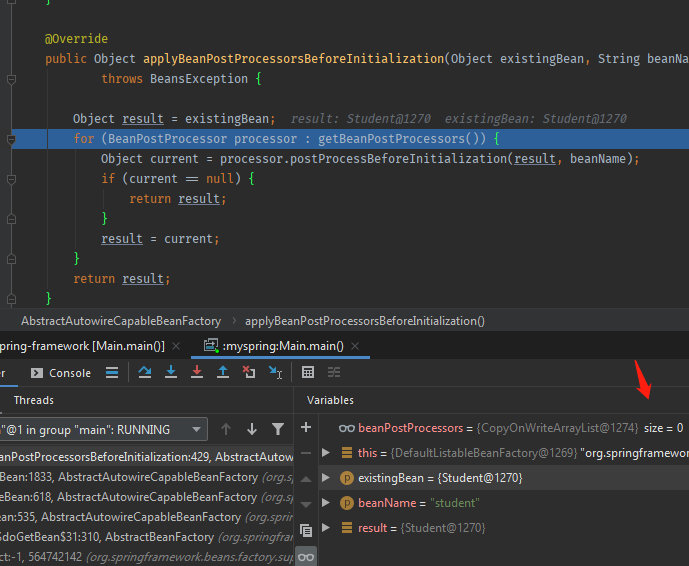The height and width of the screenshot is (566, 689).
Task: Click the Step Over debugger icon
Action: pyautogui.click(x=145, y=372)
